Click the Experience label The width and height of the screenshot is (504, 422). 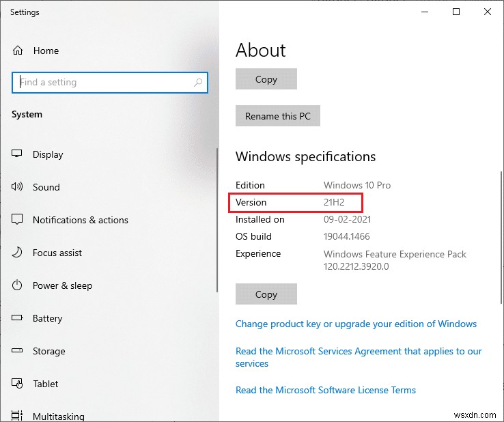[x=258, y=254]
